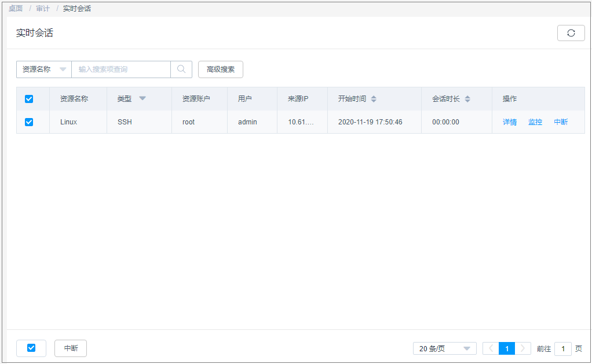Toggle the bottom select-all checkbox

31,348
